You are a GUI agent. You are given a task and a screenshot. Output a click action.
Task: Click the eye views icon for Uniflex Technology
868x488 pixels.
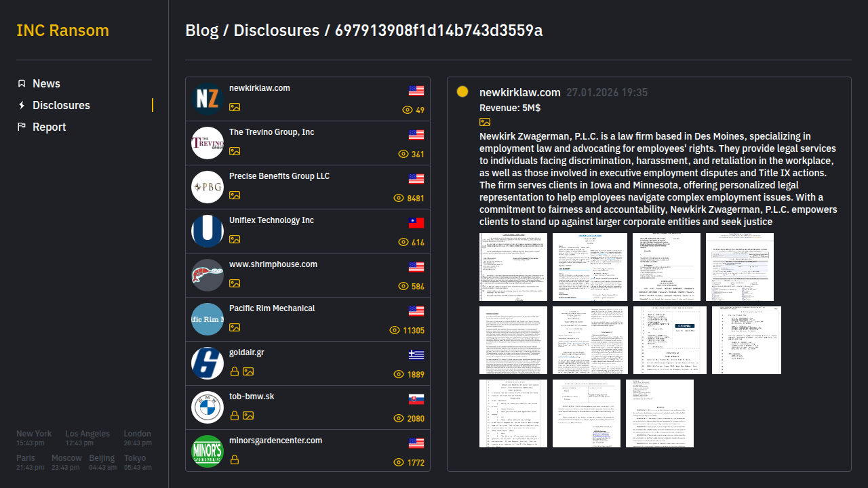403,242
